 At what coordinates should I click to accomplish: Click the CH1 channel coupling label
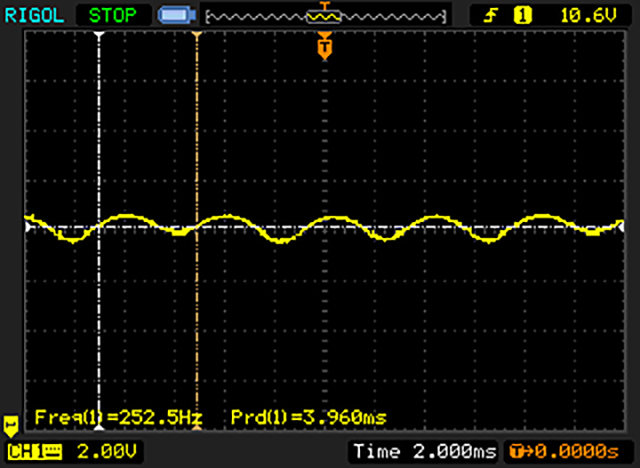(x=35, y=452)
